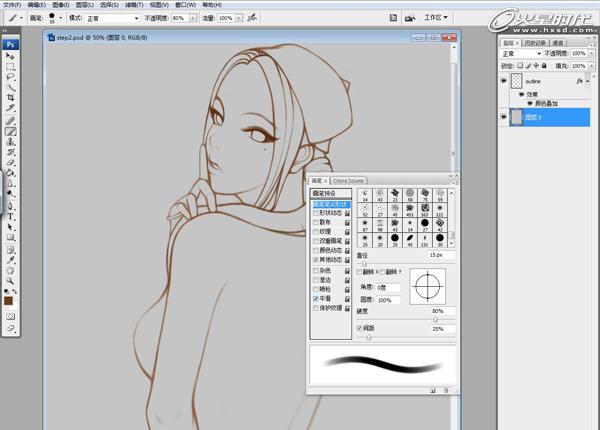Select the Lasso tool

10,77
